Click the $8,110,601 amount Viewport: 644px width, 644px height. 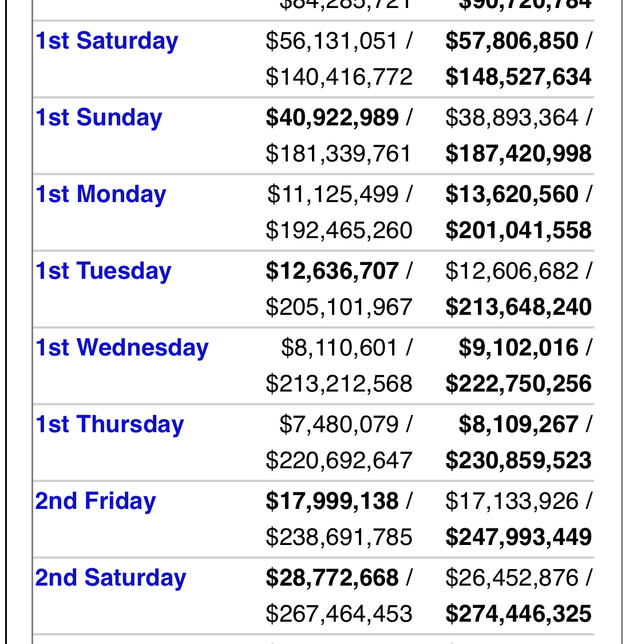(x=339, y=348)
